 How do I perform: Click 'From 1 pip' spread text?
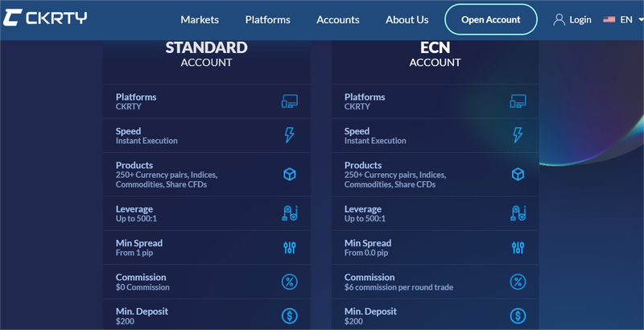134,253
